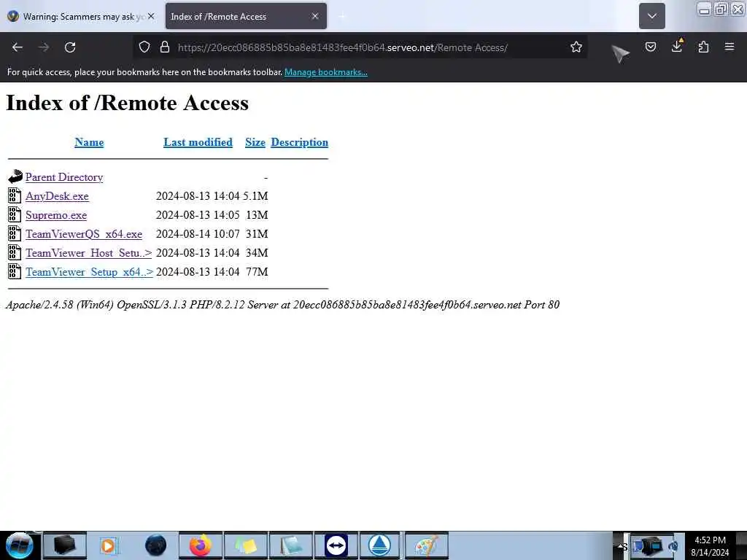The image size is (747, 560).
Task: Click the network computers tray icon
Action: tap(650, 545)
